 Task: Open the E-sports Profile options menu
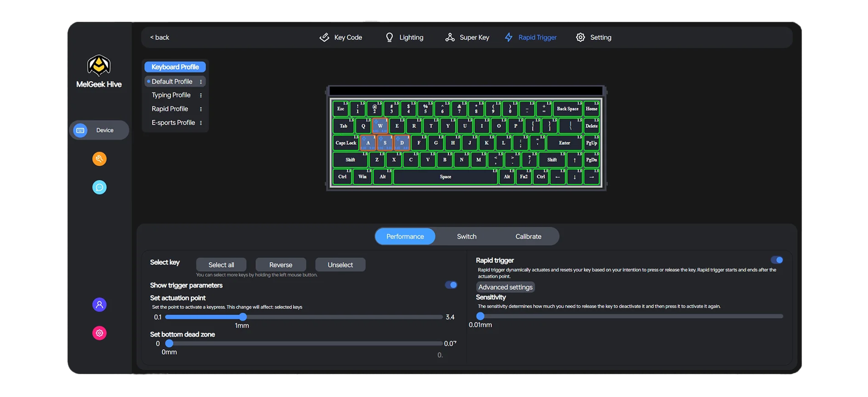[201, 123]
